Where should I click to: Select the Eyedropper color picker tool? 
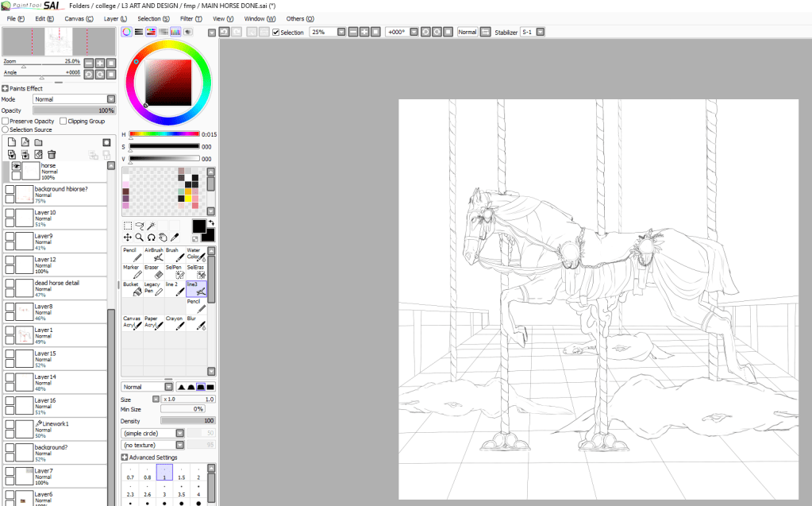pos(175,237)
